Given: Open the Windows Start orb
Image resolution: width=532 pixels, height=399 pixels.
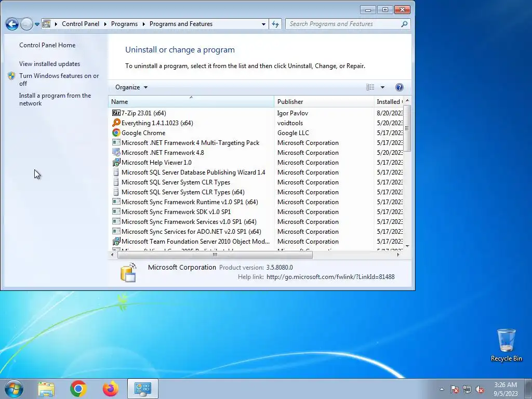Looking at the screenshot, I should click(x=14, y=389).
